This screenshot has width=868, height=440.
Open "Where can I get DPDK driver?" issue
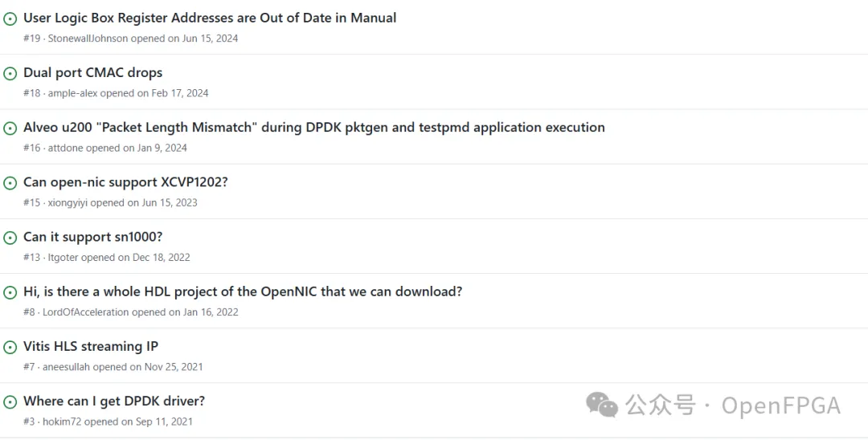point(114,401)
